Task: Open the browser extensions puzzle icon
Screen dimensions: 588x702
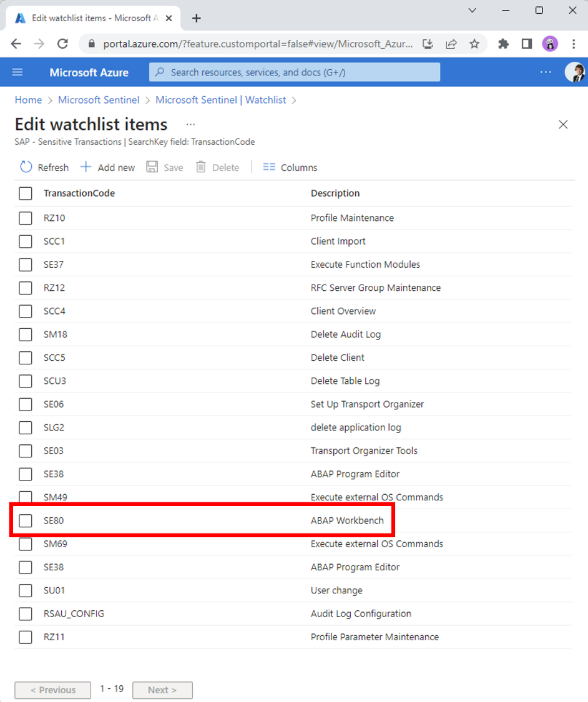Action: (503, 44)
